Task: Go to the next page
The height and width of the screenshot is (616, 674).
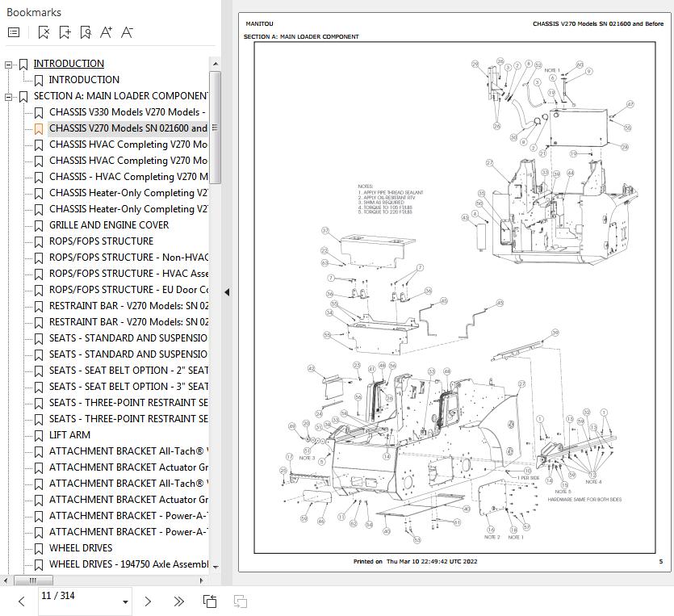Action: click(x=148, y=601)
